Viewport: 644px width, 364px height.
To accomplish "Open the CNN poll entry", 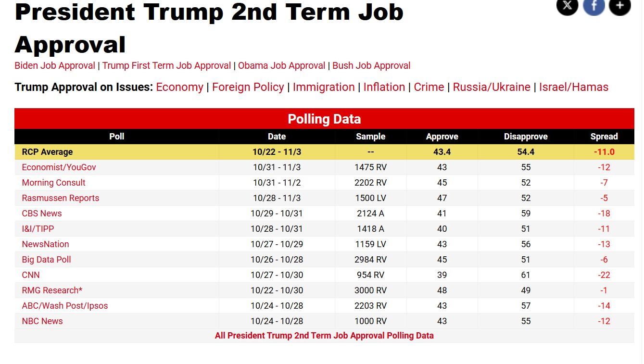I will pos(31,275).
